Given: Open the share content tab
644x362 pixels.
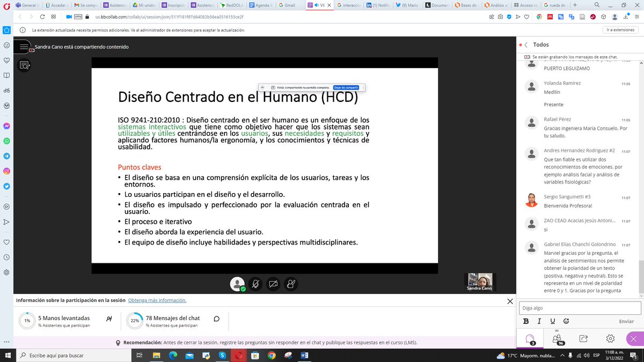Looking at the screenshot, I should tap(583, 339).
